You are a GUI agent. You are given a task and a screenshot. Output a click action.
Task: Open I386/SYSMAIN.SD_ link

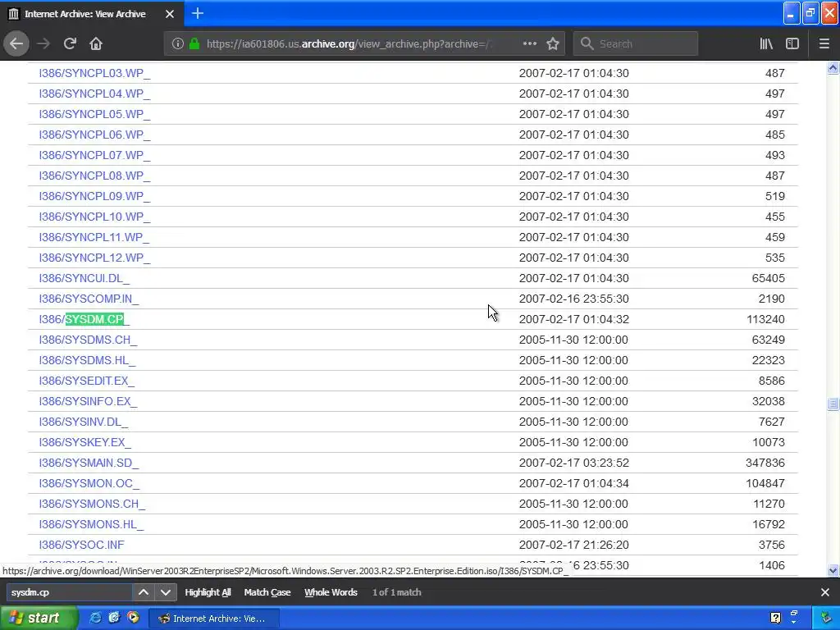click(x=89, y=463)
